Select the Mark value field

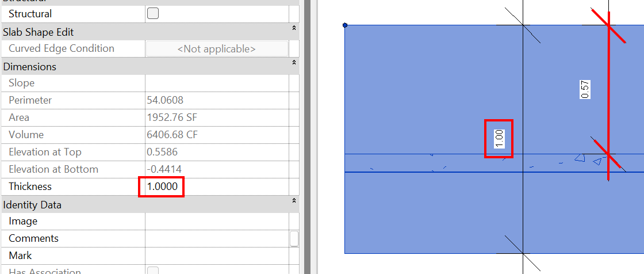point(217,256)
